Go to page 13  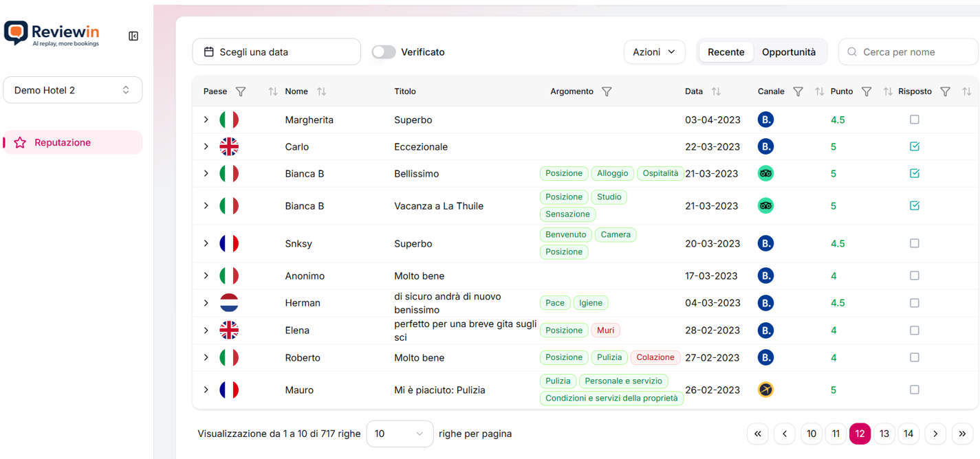coord(884,434)
